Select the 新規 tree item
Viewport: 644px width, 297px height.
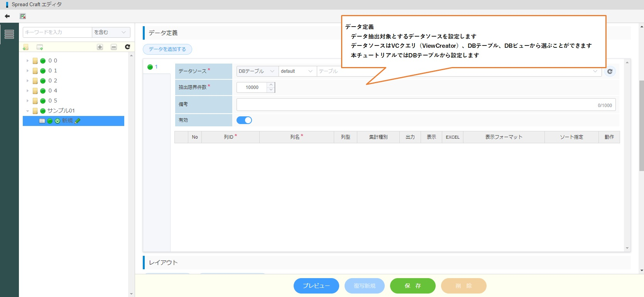click(67, 121)
